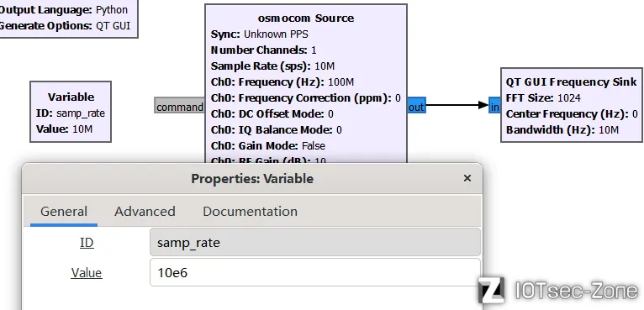Click 'Bandwidth (Hz): 10M' text
644x310 pixels.
(562, 129)
